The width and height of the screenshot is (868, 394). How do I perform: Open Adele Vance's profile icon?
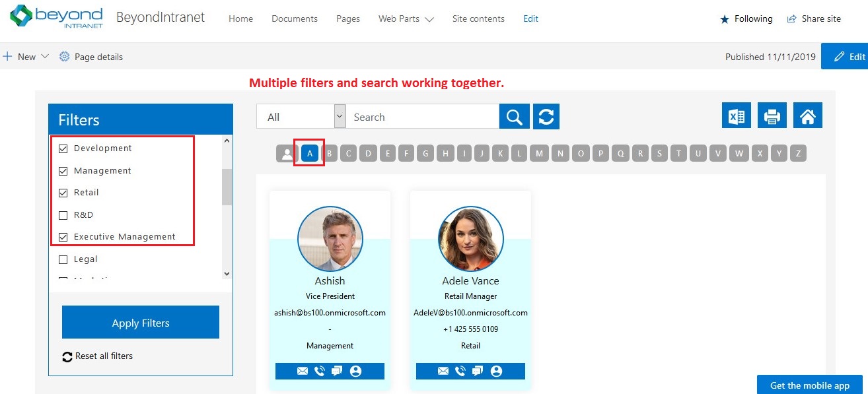point(496,371)
